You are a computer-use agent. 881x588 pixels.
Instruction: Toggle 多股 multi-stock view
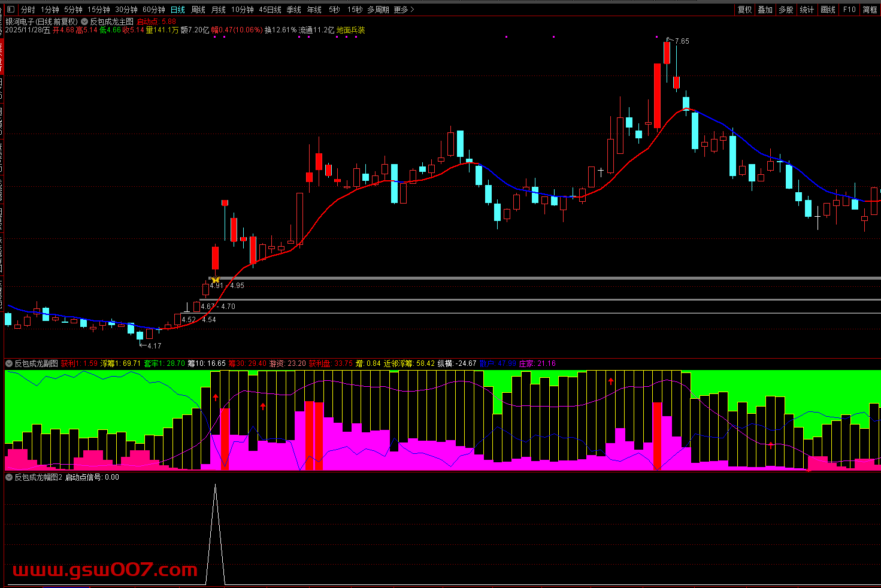point(786,10)
